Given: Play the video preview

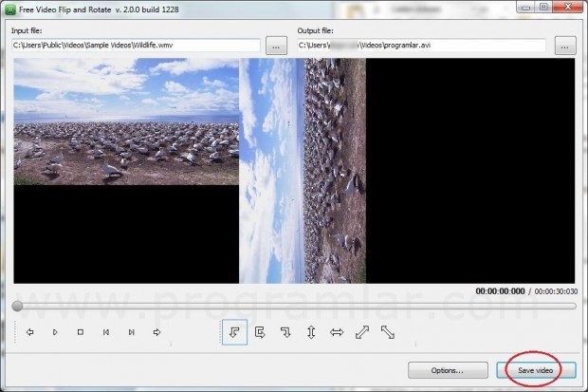Looking at the screenshot, I should point(55,332).
